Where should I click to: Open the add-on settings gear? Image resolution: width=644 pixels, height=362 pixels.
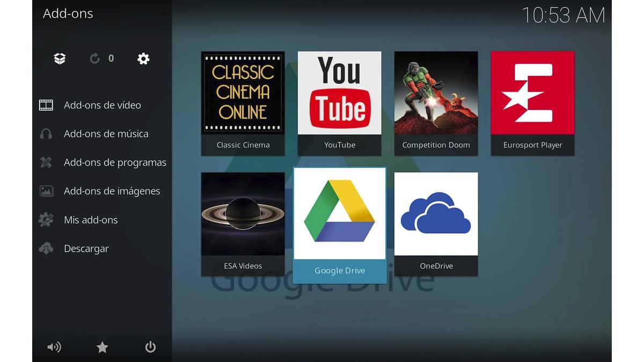coord(143,58)
